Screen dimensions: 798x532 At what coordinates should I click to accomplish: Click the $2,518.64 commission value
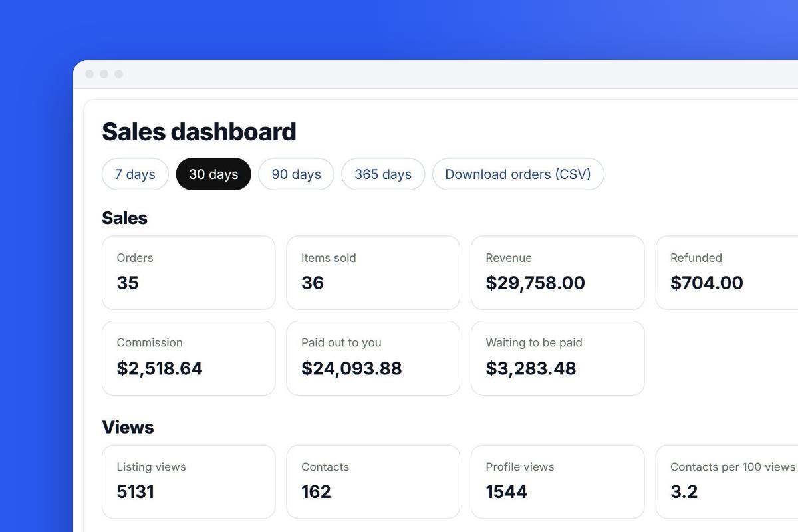(160, 368)
